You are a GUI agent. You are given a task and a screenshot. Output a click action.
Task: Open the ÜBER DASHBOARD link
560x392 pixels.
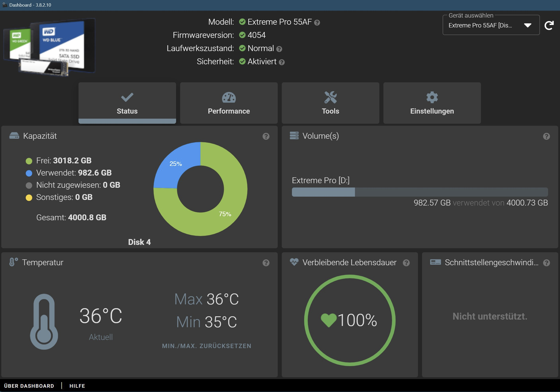pyautogui.click(x=29, y=386)
